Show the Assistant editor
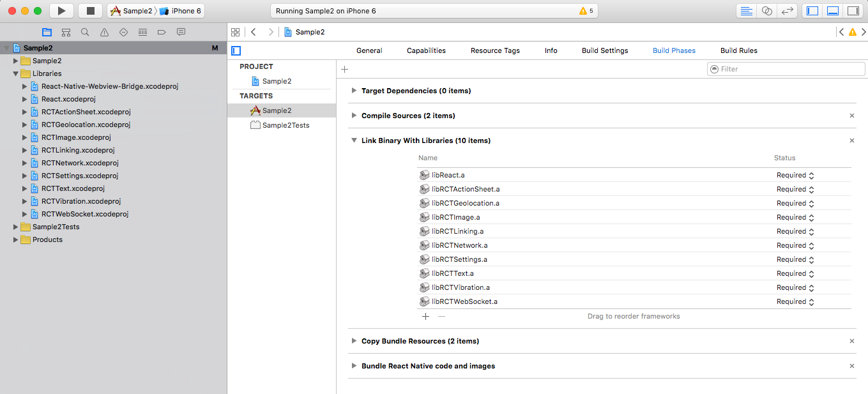The height and width of the screenshot is (394, 868). click(x=767, y=11)
